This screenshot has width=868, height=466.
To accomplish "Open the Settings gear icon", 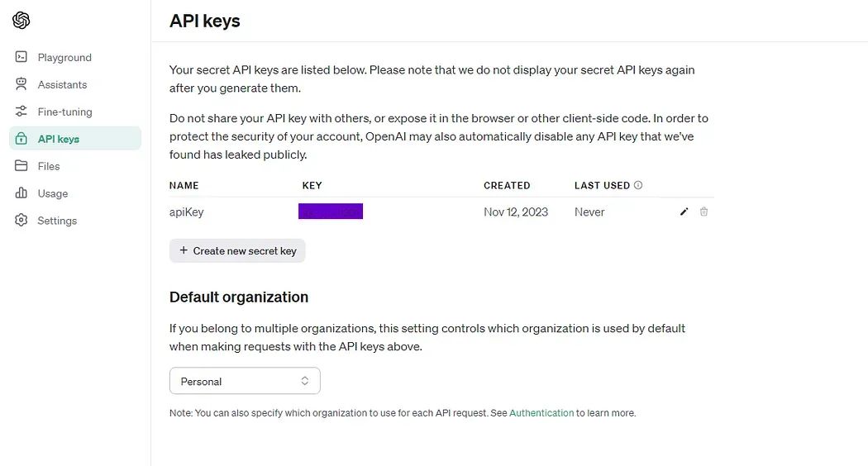I will [x=21, y=220].
